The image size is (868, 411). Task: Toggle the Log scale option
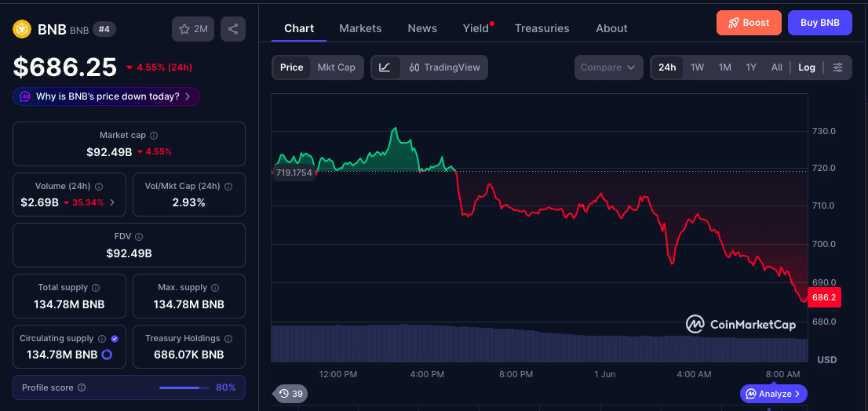[807, 67]
